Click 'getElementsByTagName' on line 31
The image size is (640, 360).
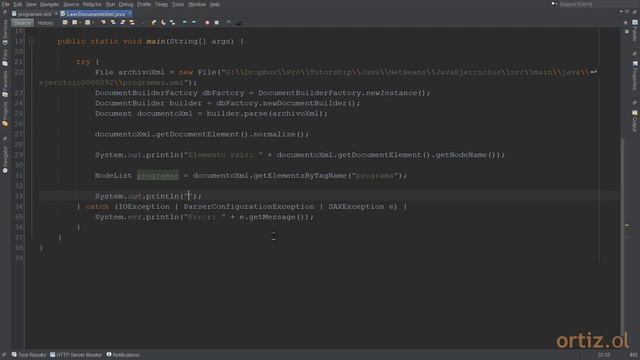pyautogui.click(x=300, y=176)
